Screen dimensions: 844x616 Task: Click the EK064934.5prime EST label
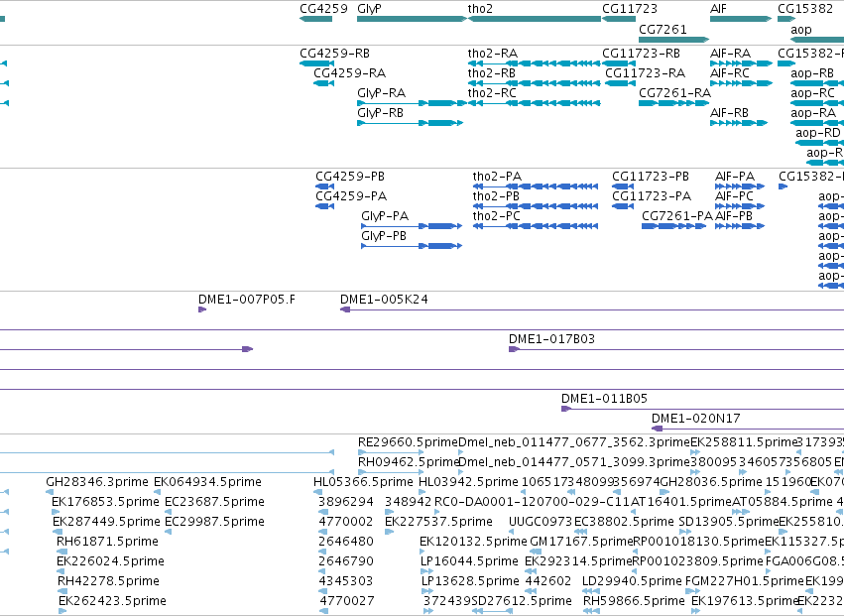pyautogui.click(x=207, y=482)
